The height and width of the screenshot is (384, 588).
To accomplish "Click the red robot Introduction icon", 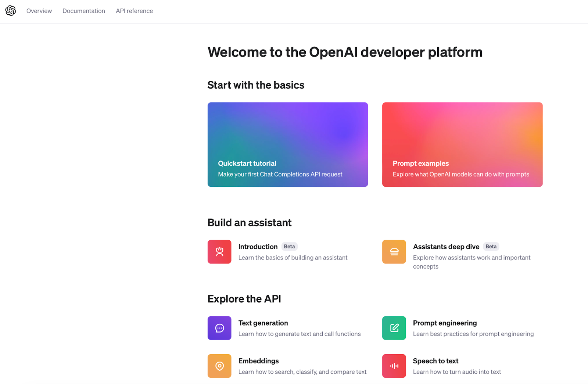I will [219, 252].
